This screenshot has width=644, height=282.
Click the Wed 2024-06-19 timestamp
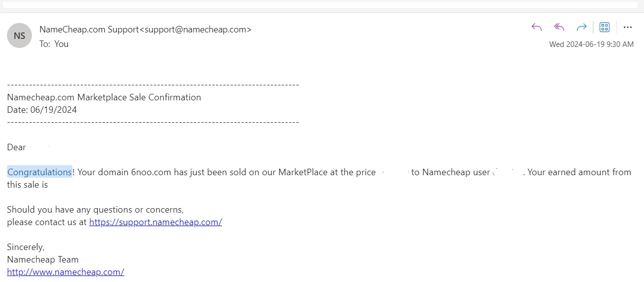pos(592,44)
